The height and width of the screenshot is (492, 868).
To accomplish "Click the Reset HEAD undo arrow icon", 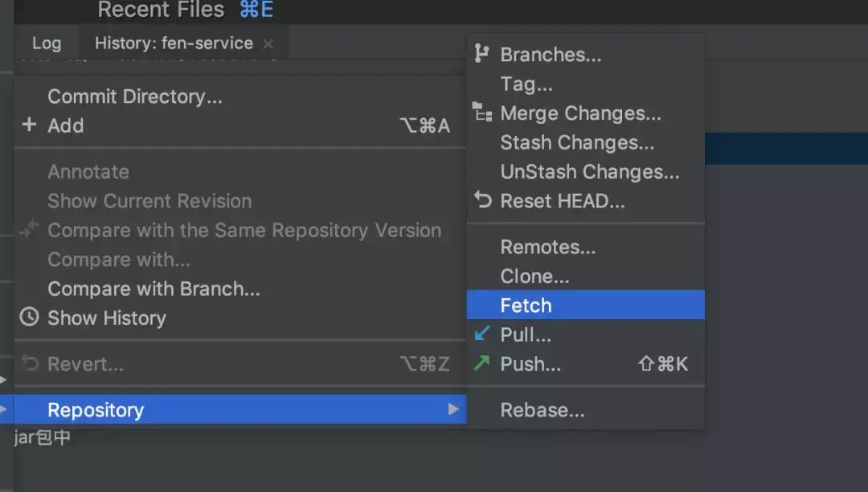I will click(x=482, y=199).
